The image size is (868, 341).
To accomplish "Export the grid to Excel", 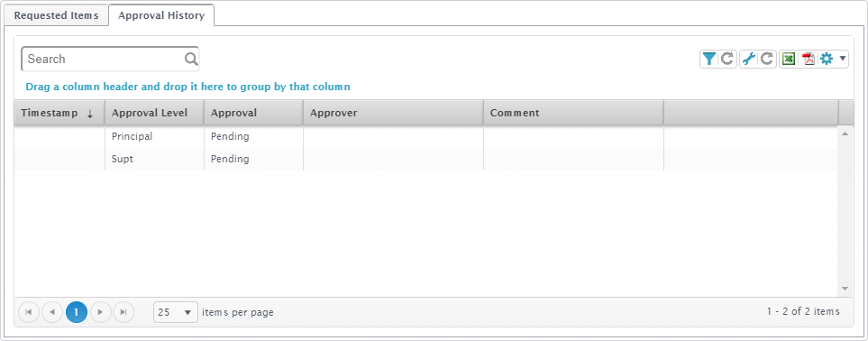I will pyautogui.click(x=789, y=59).
